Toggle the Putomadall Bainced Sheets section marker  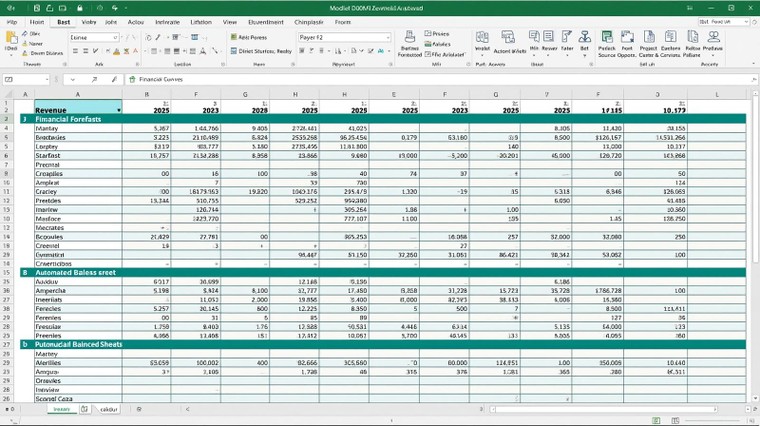(25, 344)
